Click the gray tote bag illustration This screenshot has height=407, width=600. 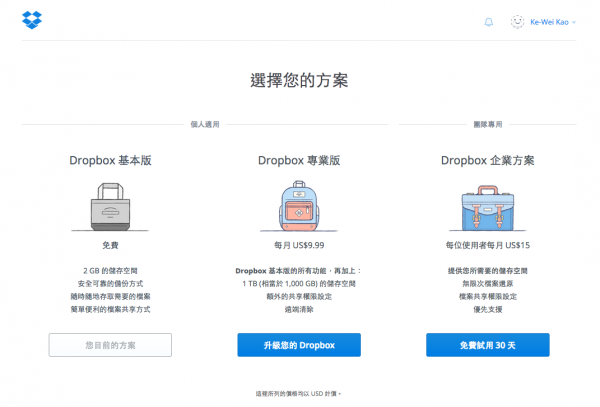tap(110, 207)
